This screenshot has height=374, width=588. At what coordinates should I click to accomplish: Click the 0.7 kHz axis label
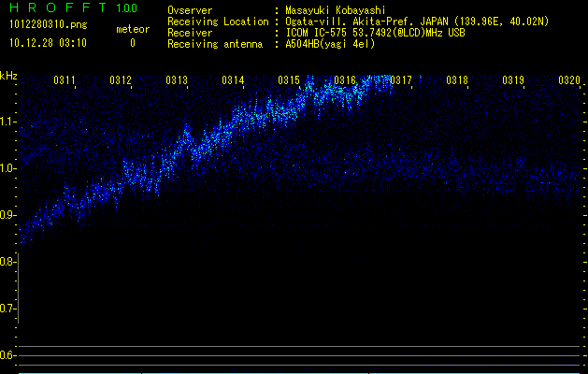point(7,309)
